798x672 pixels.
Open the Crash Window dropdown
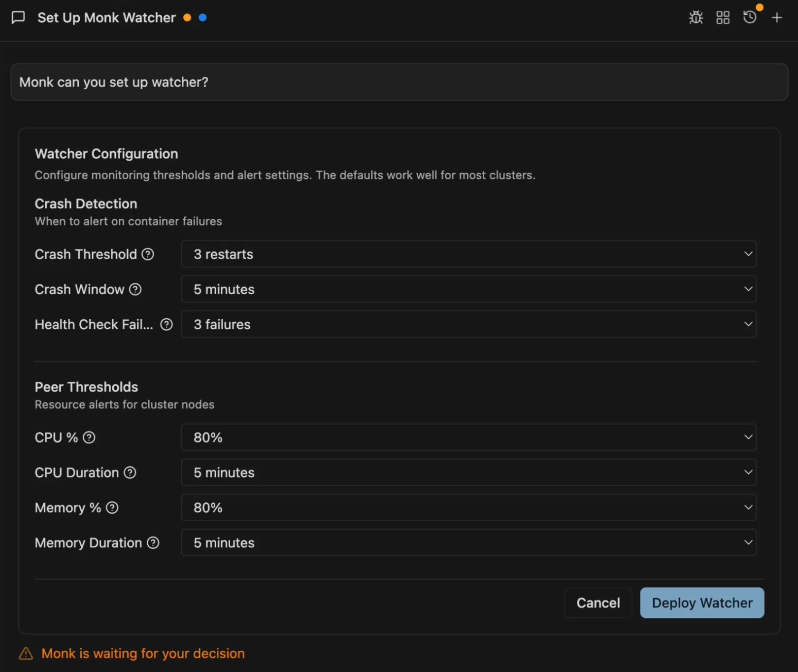[468, 289]
